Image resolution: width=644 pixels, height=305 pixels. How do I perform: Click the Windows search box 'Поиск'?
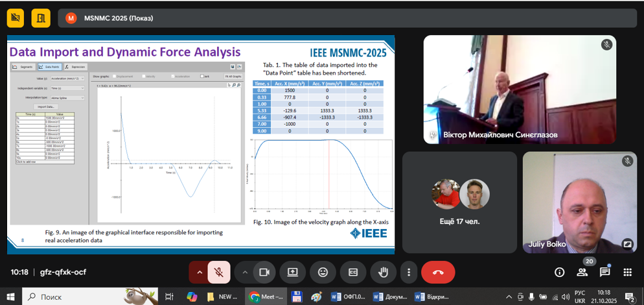pos(71,297)
